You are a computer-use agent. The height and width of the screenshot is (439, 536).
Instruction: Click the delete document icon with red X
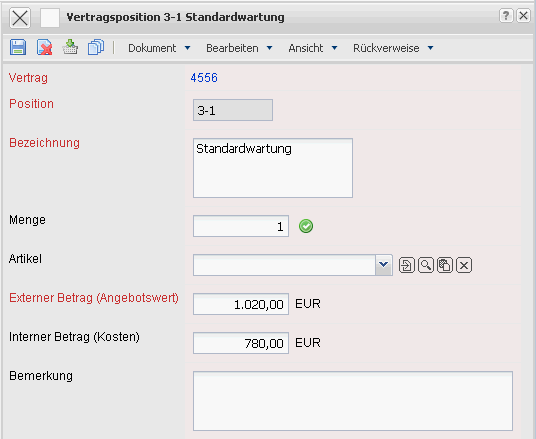44,47
